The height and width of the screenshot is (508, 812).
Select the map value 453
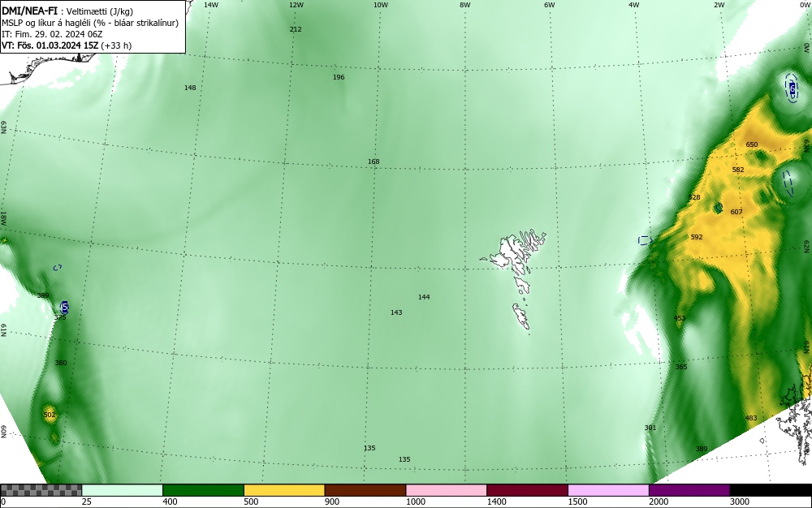click(x=680, y=318)
